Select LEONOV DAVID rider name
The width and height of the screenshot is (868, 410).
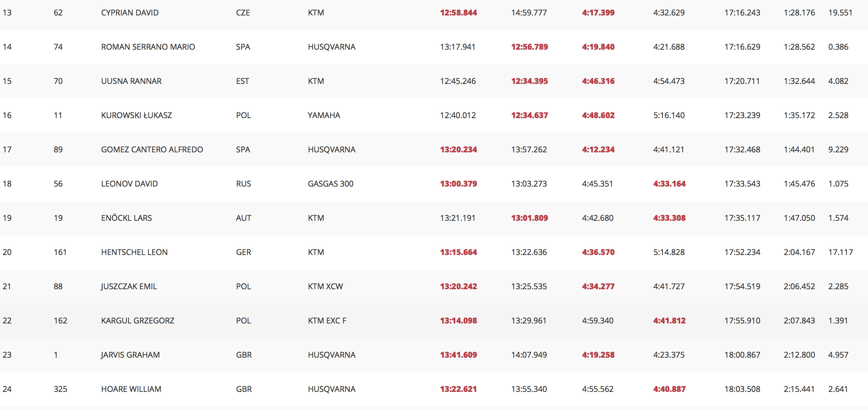(130, 184)
